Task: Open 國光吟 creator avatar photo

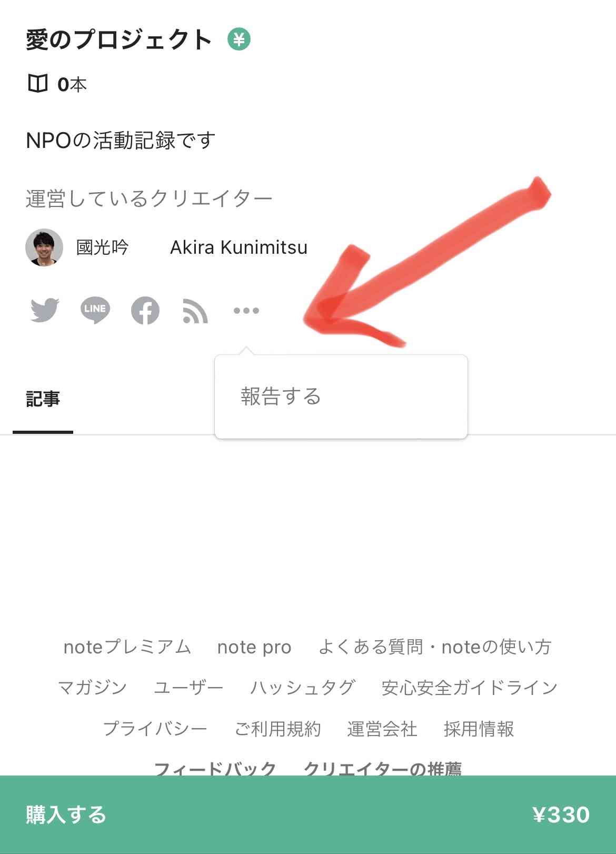Action: coord(44,247)
